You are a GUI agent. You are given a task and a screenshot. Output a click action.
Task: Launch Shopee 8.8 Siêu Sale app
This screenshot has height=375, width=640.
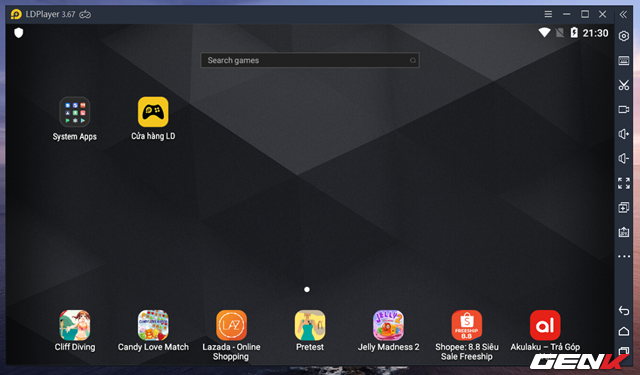point(467,325)
